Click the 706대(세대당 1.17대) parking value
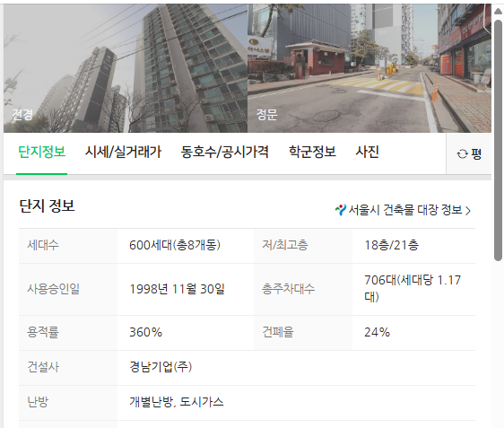 click(413, 288)
